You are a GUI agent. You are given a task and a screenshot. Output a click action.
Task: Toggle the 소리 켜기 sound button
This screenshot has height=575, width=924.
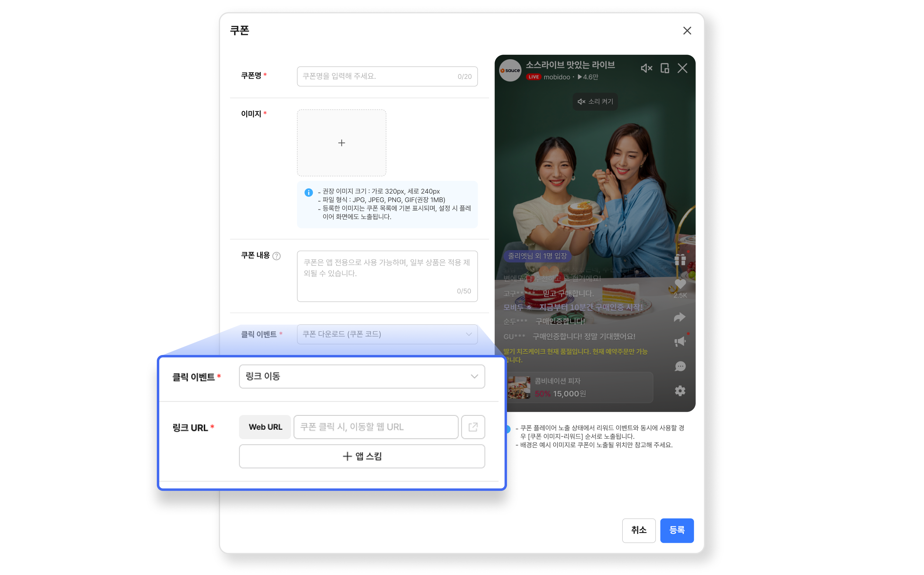click(x=595, y=102)
